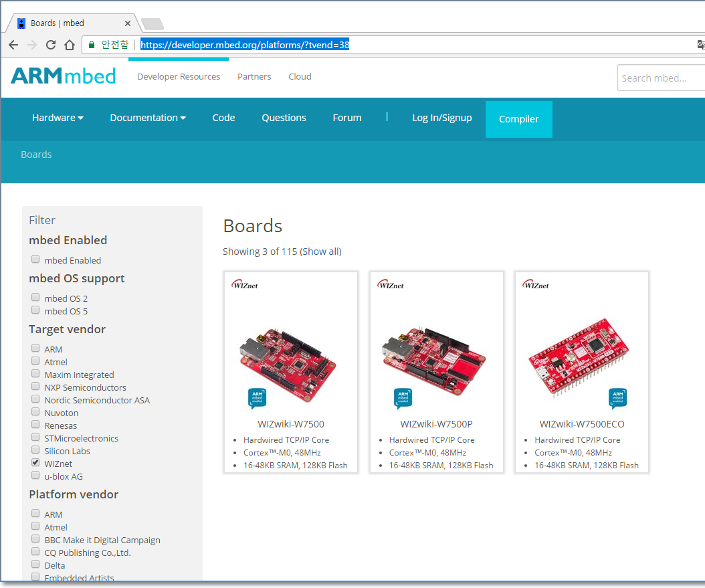The height and width of the screenshot is (588, 705).
Task: Open the Compiler button
Action: tap(519, 119)
